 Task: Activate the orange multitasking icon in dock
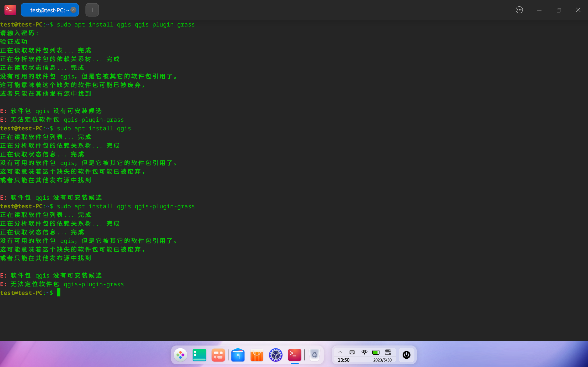[x=218, y=355]
